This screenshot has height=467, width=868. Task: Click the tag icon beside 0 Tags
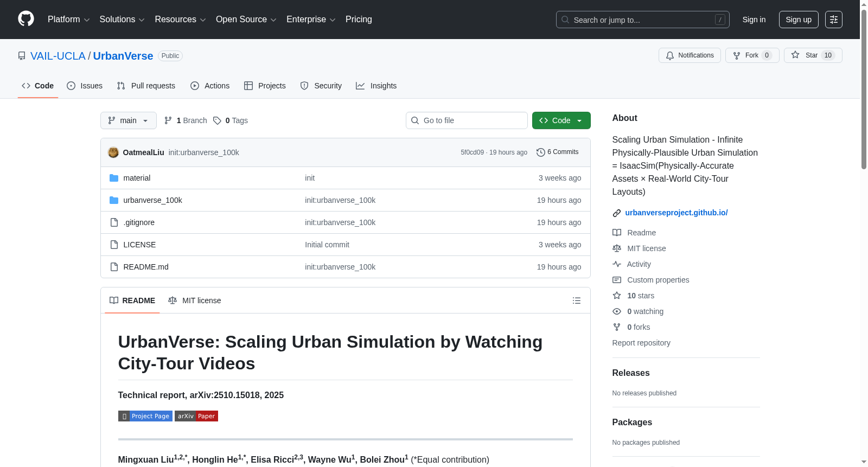(x=217, y=120)
